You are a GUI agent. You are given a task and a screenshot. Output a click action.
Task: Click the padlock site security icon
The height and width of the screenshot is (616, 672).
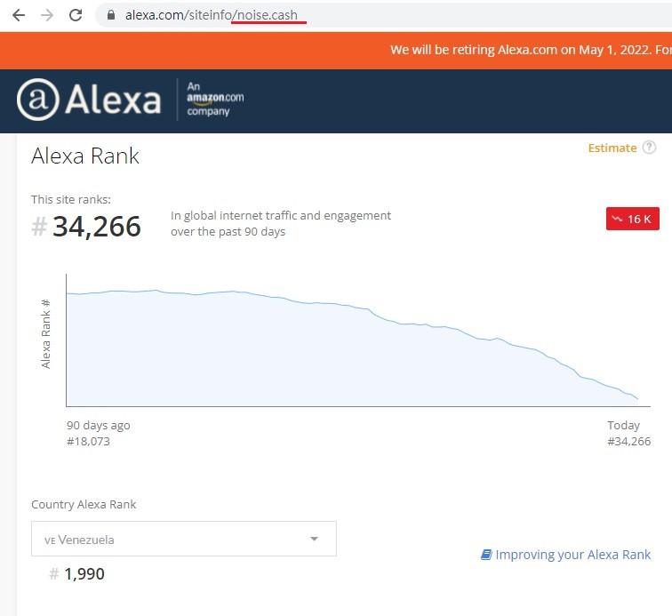pos(111,15)
